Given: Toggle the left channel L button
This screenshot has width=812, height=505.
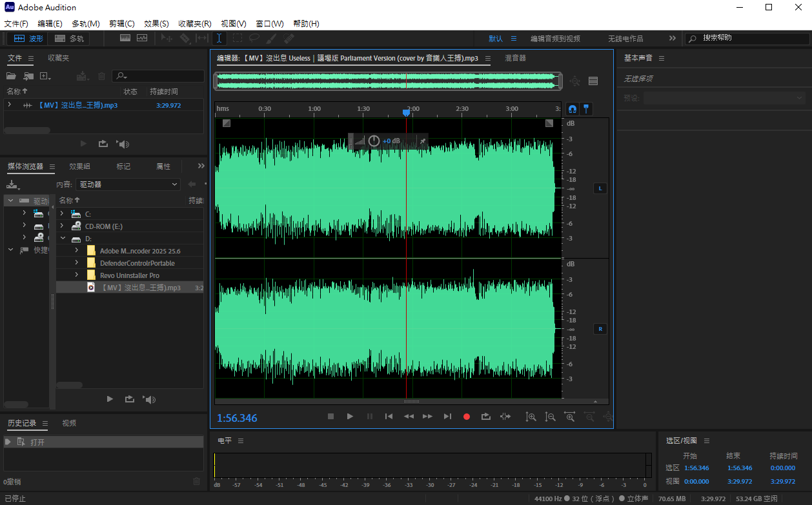Looking at the screenshot, I should [600, 188].
